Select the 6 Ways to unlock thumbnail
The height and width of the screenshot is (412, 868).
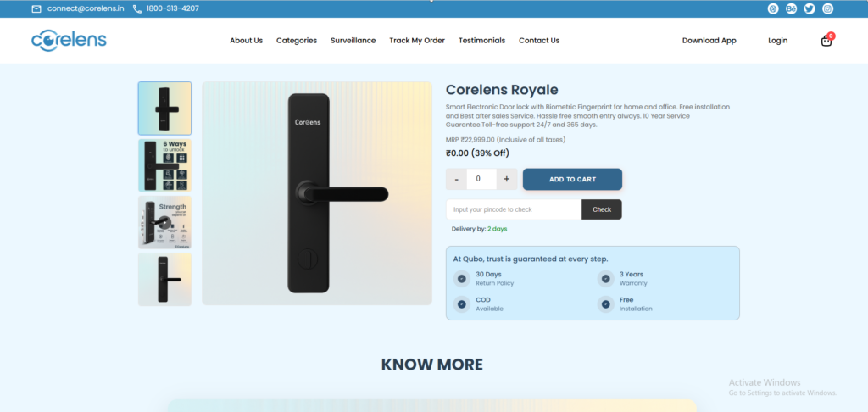click(164, 165)
